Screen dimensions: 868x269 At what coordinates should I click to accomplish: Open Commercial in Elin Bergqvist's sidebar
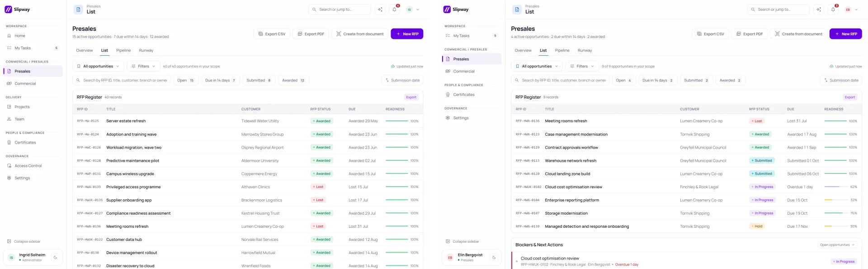(x=472, y=71)
